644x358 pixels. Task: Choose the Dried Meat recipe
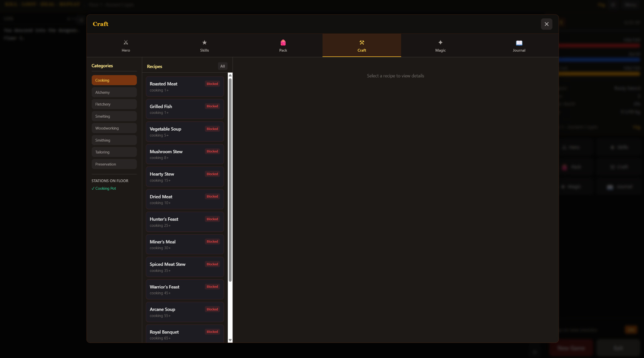coord(185,199)
